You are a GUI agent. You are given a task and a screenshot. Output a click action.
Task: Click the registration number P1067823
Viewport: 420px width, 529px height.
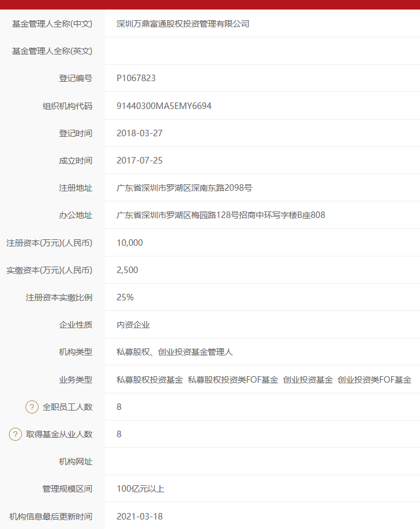point(136,78)
